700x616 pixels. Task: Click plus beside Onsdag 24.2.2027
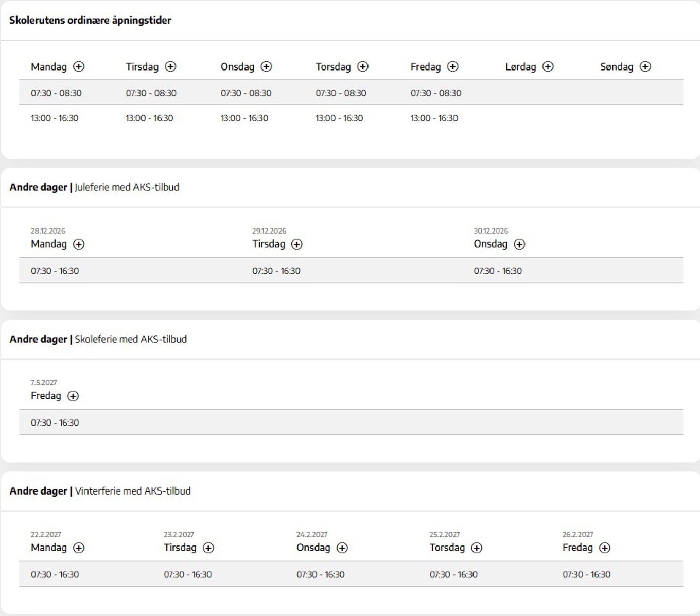click(342, 548)
